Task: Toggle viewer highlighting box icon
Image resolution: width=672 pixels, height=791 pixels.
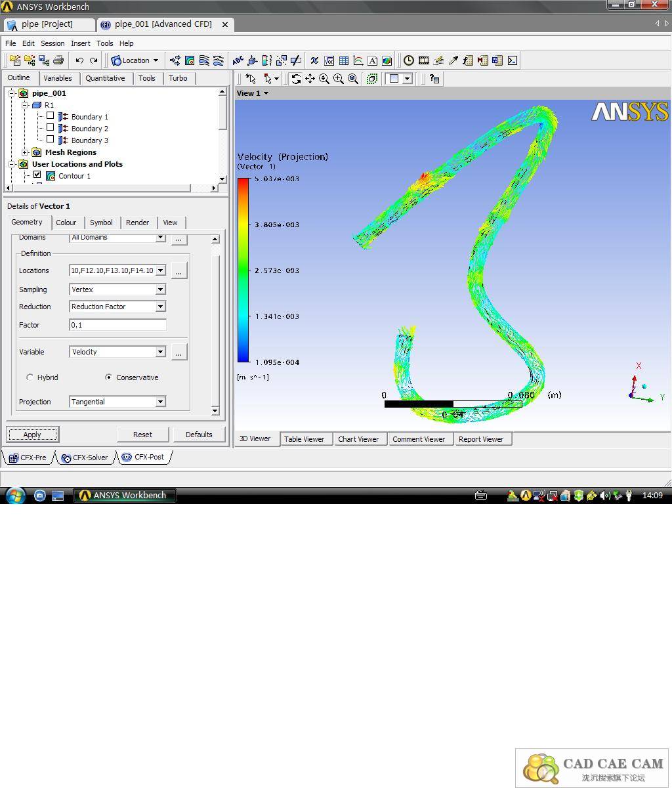Action: click(x=371, y=79)
